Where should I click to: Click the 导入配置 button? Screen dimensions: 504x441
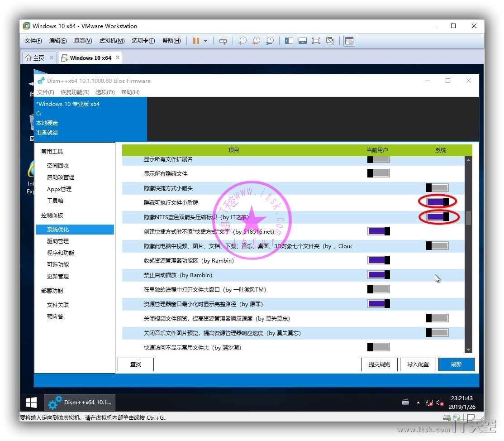[x=418, y=364]
